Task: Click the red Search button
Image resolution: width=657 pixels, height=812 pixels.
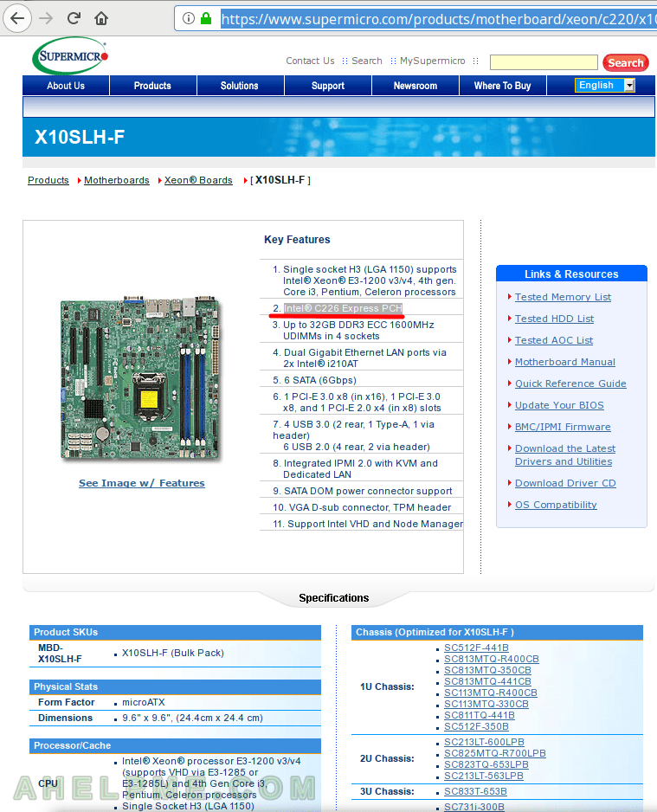Action: point(626,62)
